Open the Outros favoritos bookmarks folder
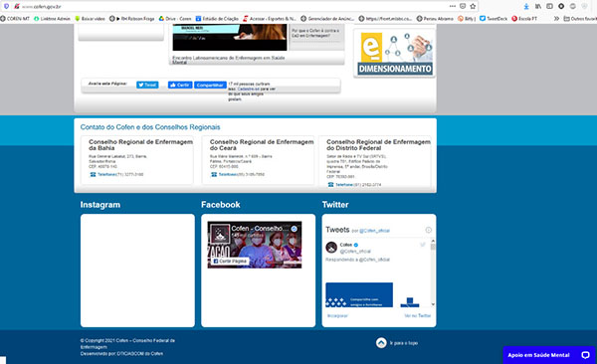The height and width of the screenshot is (364, 597). 580,18
